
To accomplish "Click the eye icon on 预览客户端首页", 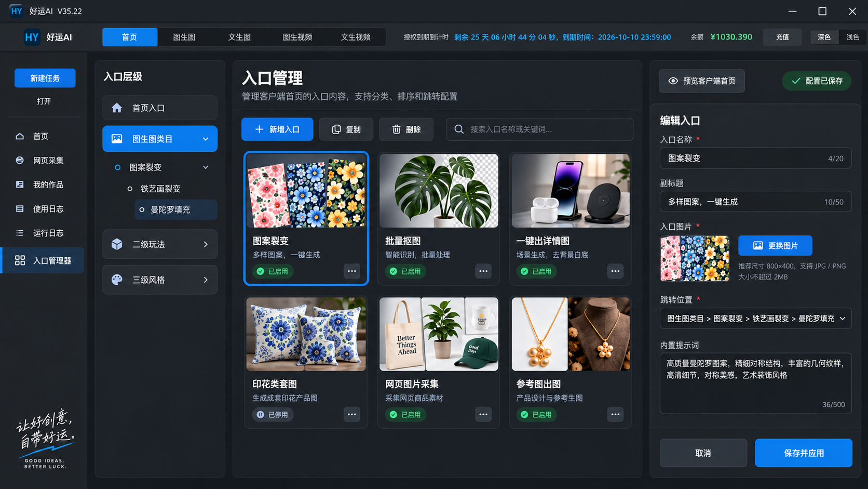I will pos(673,81).
